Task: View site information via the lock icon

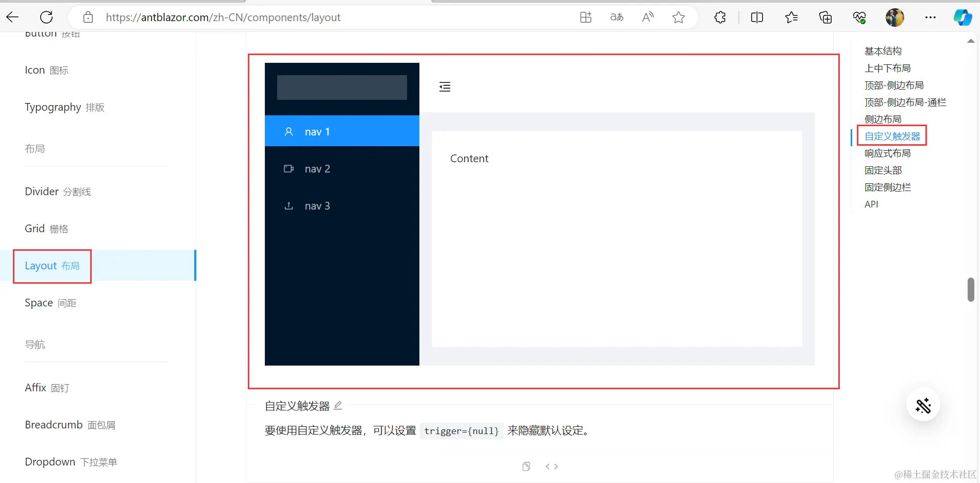Action: 88,17
